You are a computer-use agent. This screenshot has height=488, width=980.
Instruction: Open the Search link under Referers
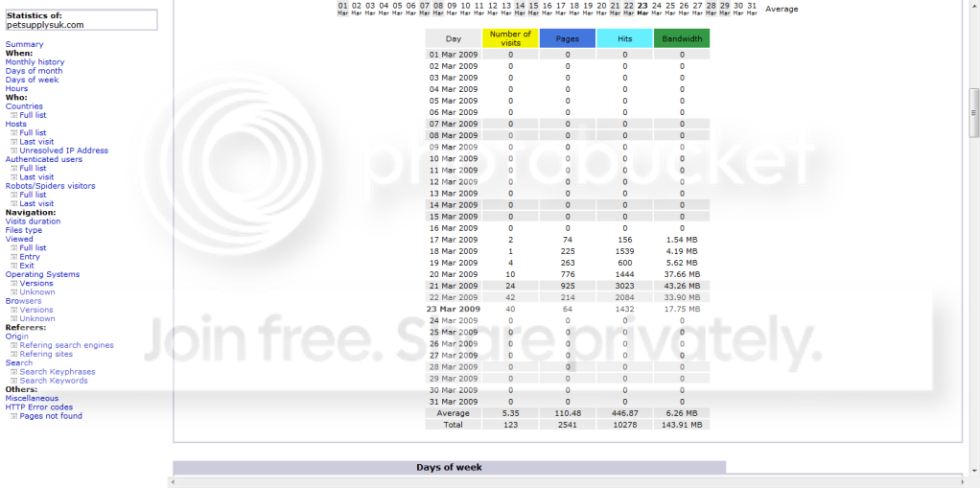point(19,362)
